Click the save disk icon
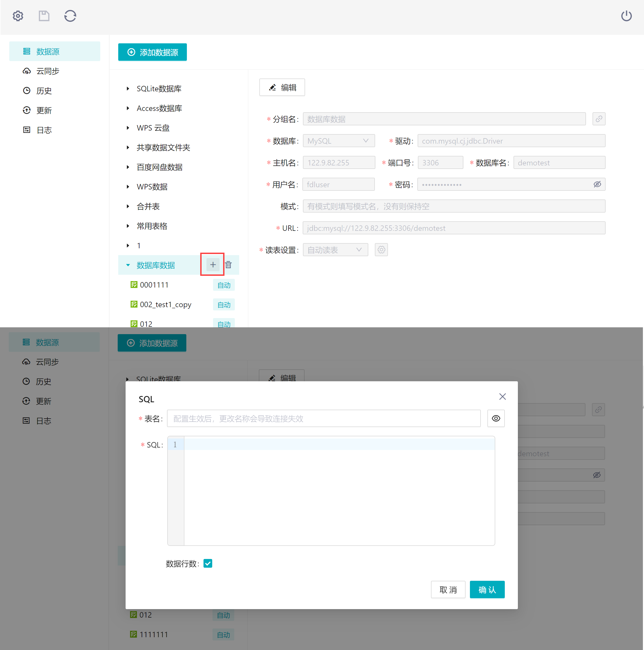Viewport: 644px width, 650px height. click(x=44, y=16)
